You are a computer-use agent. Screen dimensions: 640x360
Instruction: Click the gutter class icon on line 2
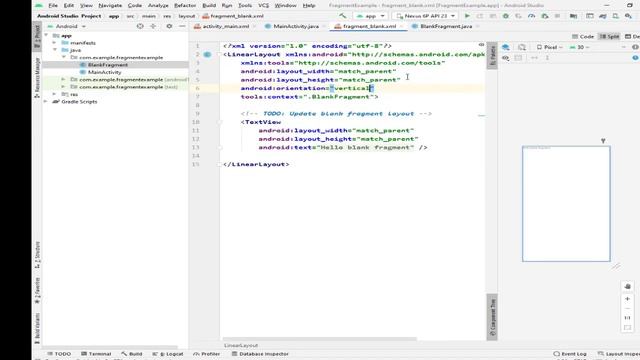coord(207,54)
